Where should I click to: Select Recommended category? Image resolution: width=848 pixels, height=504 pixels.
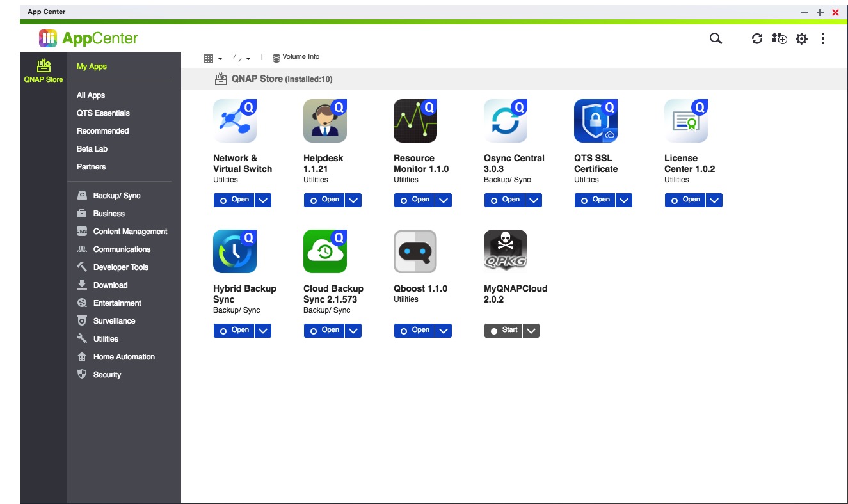pyautogui.click(x=102, y=131)
